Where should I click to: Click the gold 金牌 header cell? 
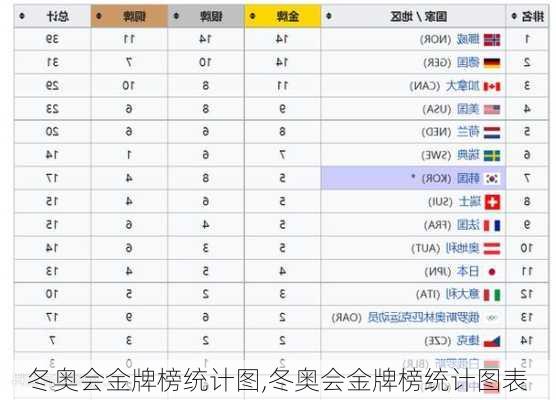(x=283, y=16)
